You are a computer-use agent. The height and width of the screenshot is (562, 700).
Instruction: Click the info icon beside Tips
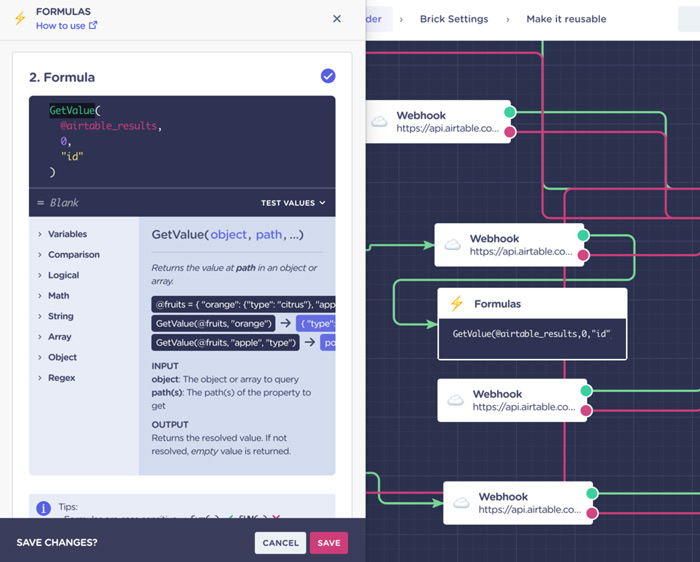click(x=43, y=508)
